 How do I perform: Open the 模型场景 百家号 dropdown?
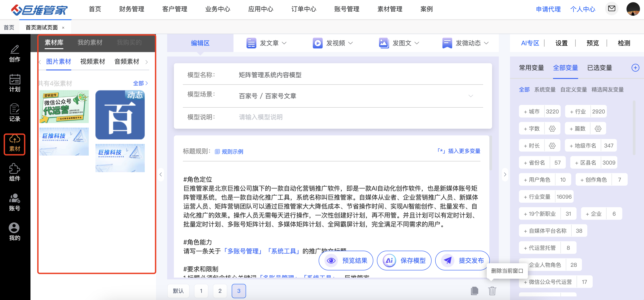point(470,96)
